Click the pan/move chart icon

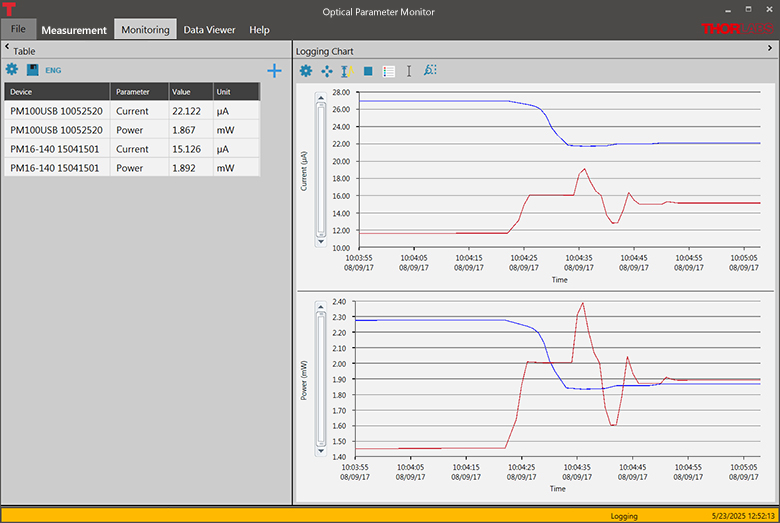(x=327, y=71)
